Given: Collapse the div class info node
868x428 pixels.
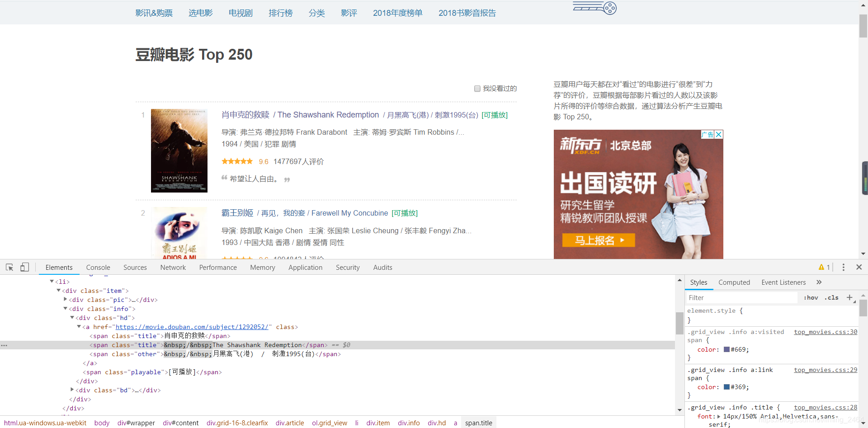Looking at the screenshot, I should click(65, 308).
